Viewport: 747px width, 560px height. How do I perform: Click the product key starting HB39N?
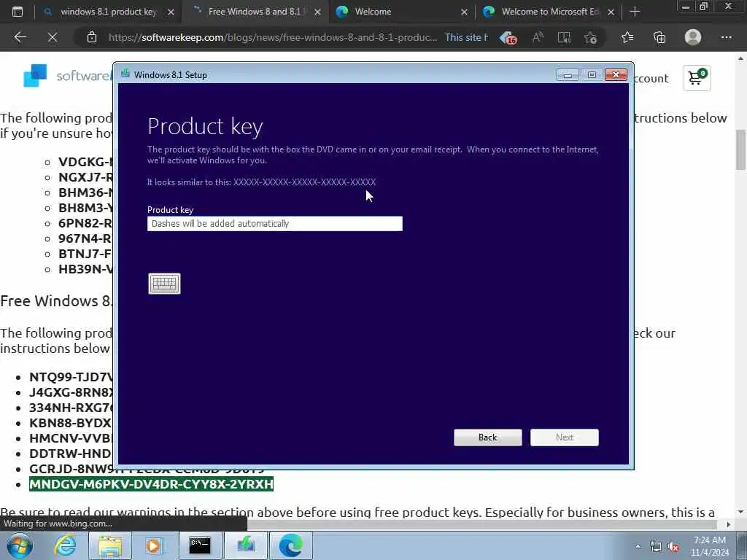[85, 269]
